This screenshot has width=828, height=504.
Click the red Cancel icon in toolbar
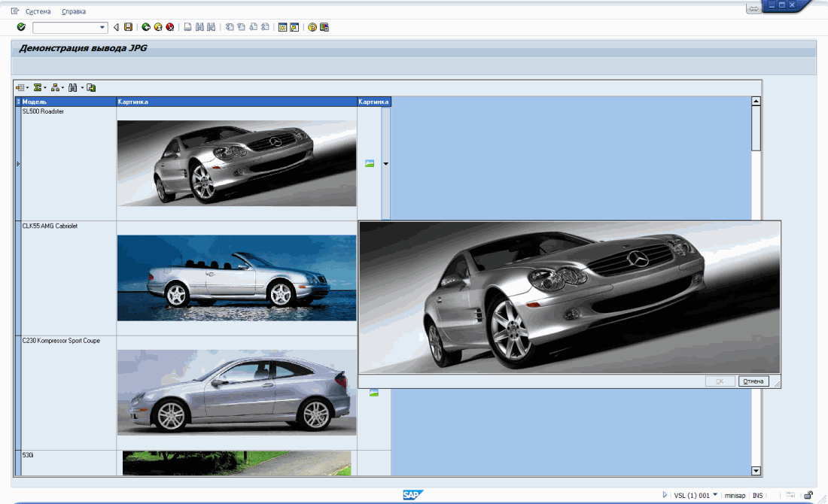coord(170,27)
